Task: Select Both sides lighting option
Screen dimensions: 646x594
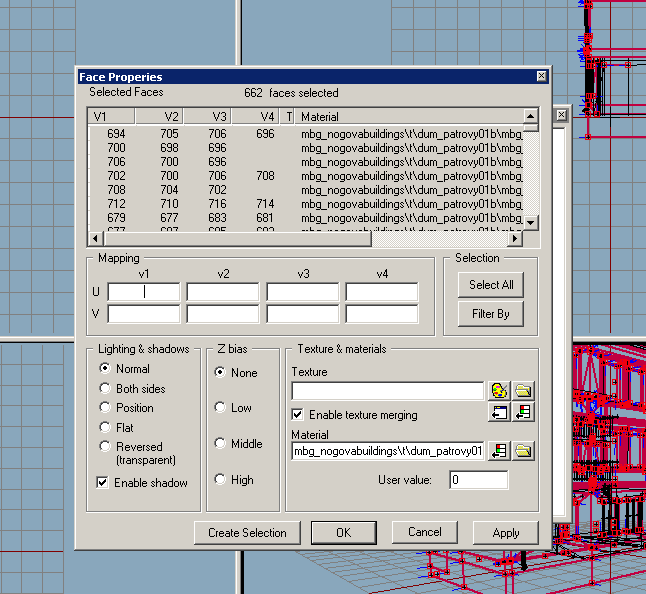Action: tap(106, 389)
